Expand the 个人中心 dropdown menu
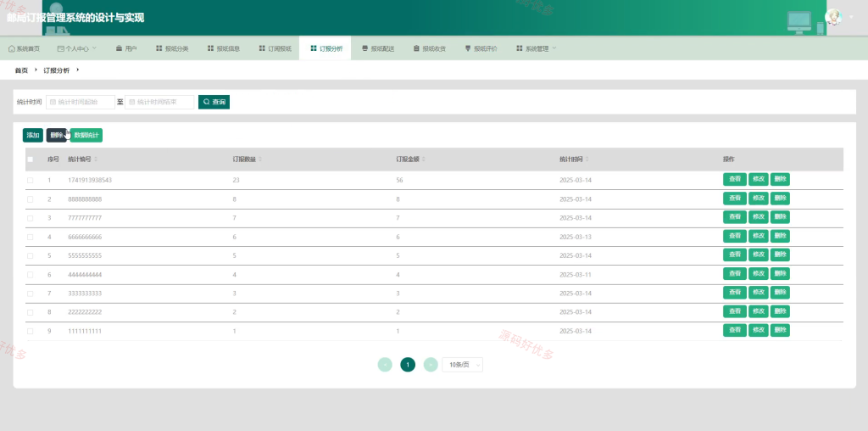The image size is (868, 431). click(x=77, y=48)
